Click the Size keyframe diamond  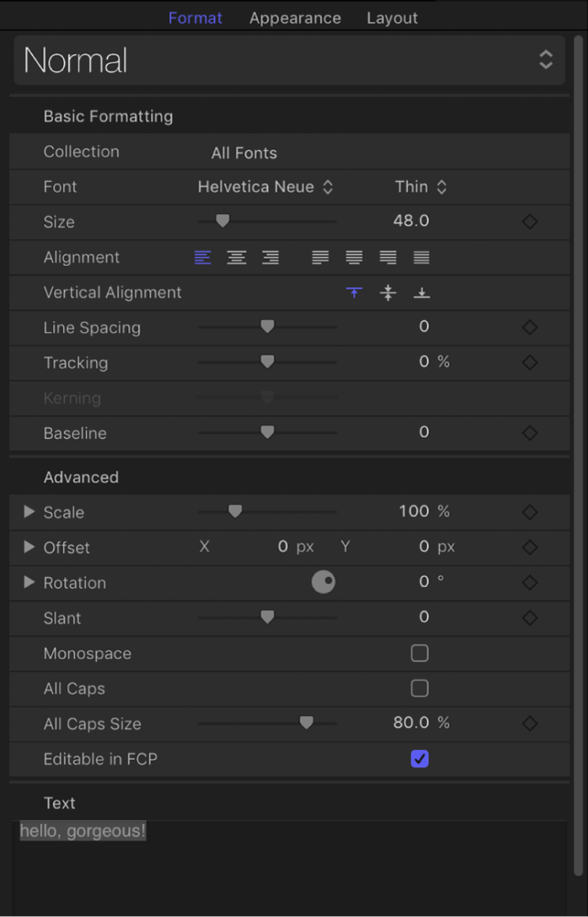pyautogui.click(x=530, y=222)
